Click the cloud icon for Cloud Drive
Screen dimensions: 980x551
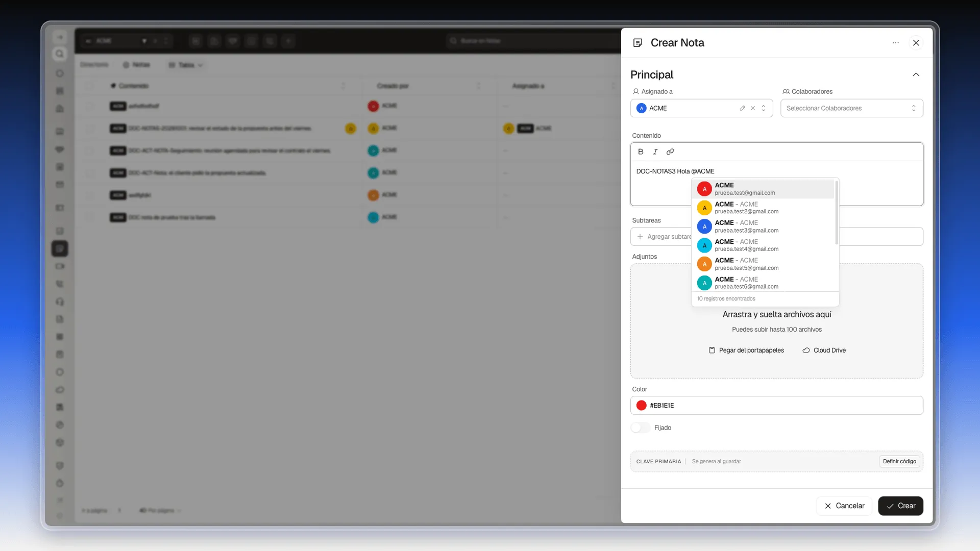click(806, 350)
